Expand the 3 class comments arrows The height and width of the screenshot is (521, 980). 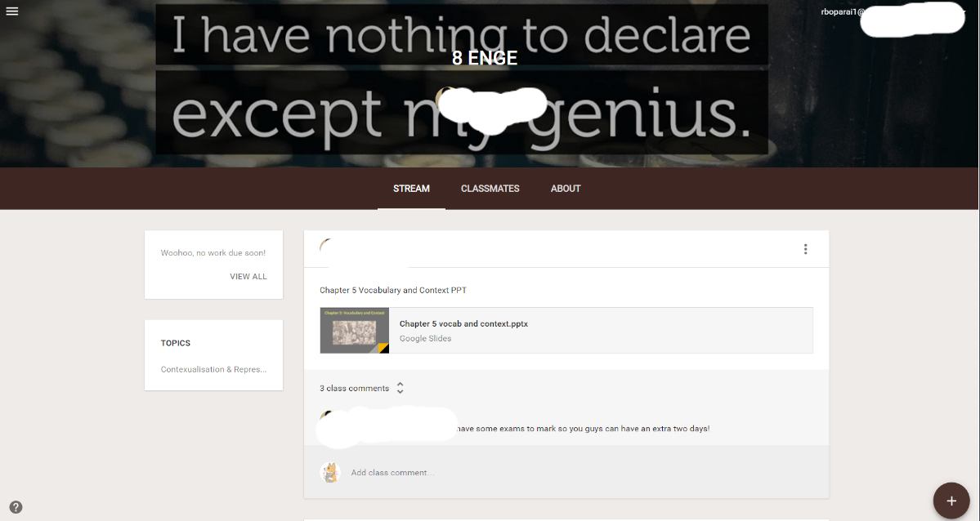[x=400, y=388]
